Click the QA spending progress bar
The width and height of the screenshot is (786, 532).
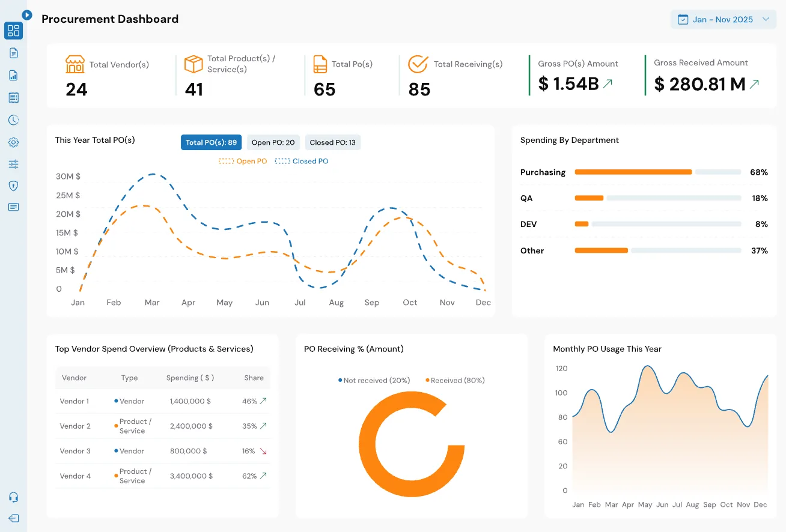tap(658, 198)
